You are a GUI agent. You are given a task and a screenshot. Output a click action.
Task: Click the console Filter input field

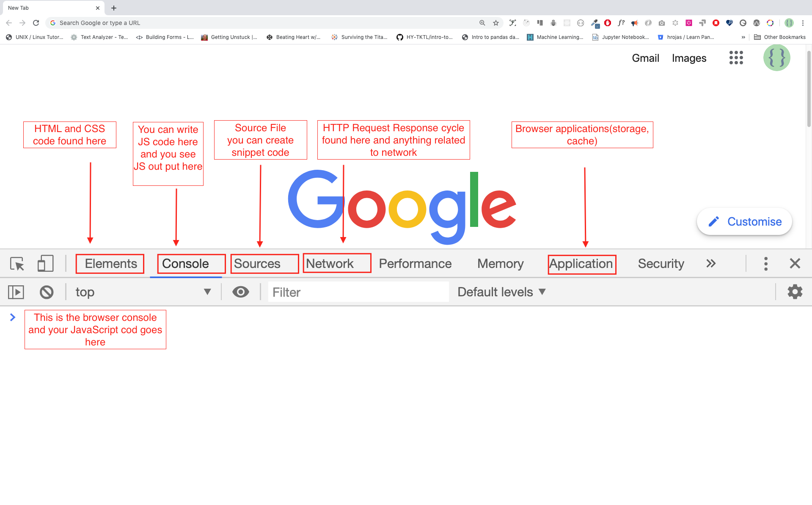(358, 292)
